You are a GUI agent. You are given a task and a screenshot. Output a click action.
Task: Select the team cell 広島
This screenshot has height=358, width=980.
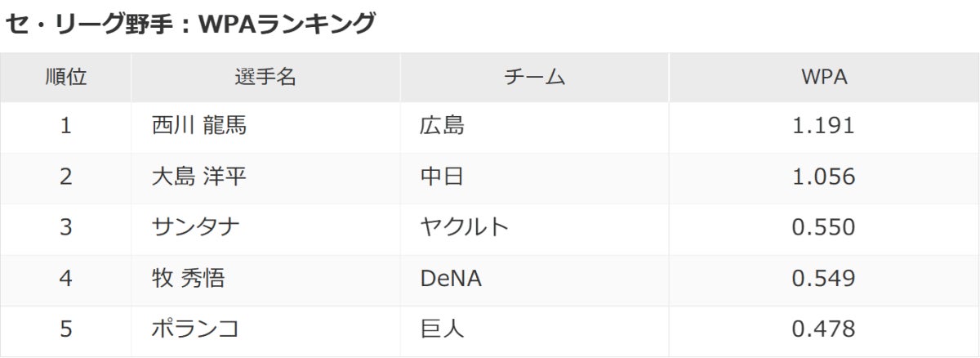click(442, 126)
